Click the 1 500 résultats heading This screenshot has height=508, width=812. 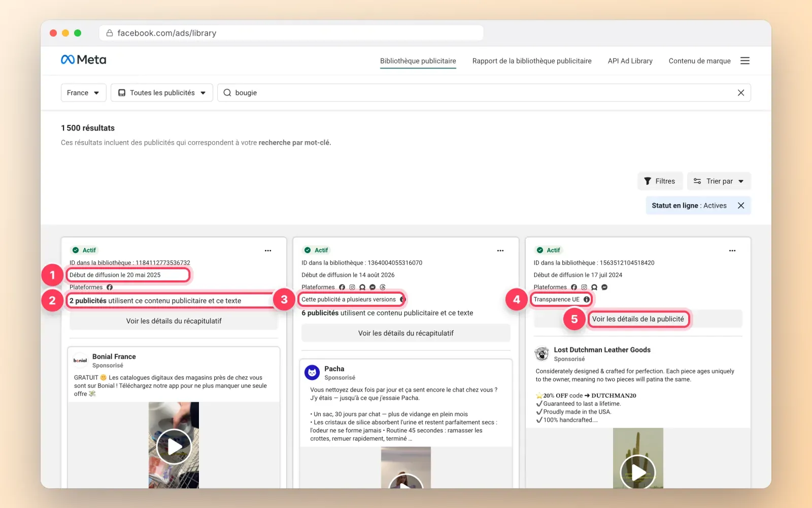click(x=88, y=128)
